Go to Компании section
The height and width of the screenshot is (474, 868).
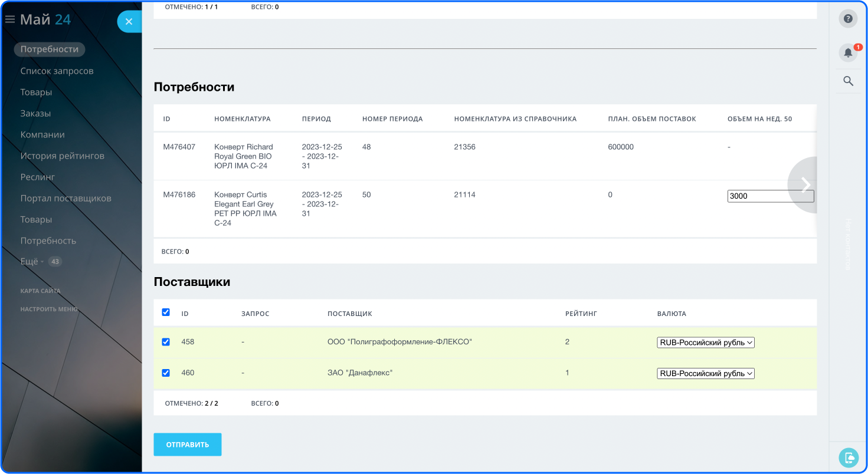click(x=42, y=134)
